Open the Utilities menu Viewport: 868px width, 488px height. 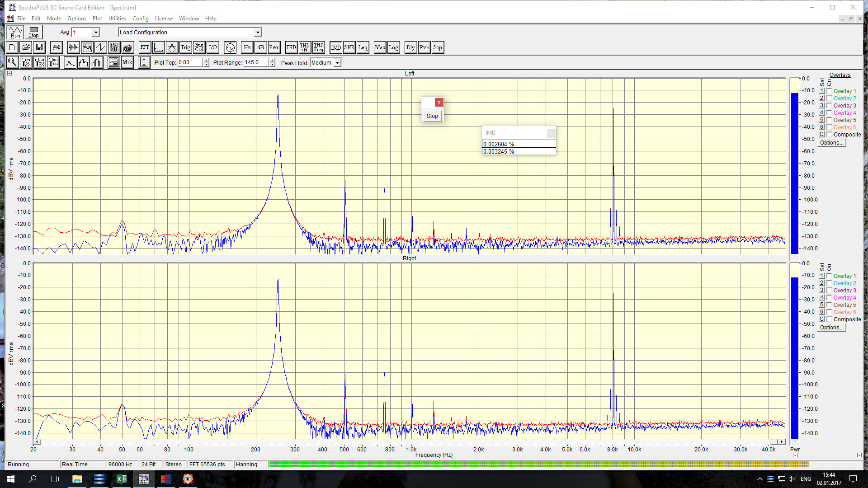[117, 19]
